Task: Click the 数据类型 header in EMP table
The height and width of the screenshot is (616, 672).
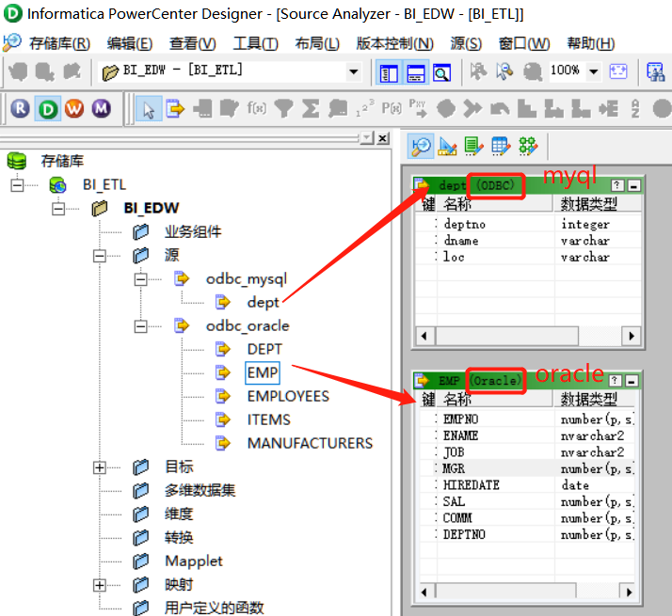Action: [589, 400]
